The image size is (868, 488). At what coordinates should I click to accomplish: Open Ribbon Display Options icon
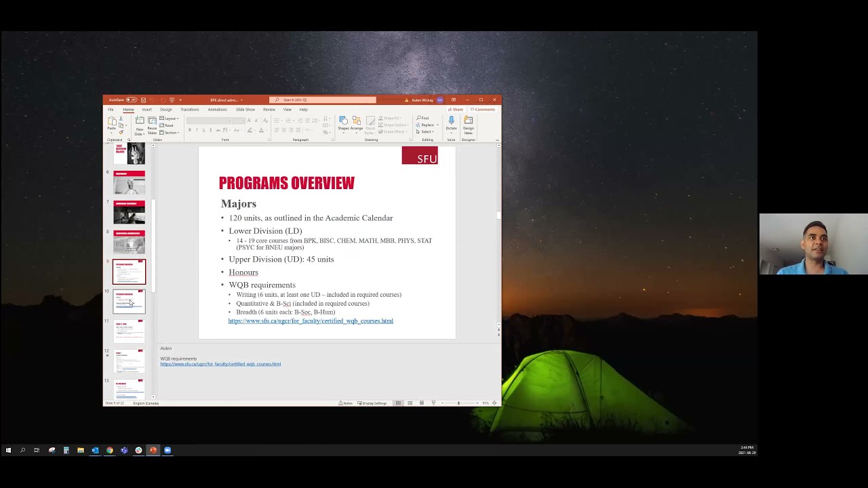[454, 100]
